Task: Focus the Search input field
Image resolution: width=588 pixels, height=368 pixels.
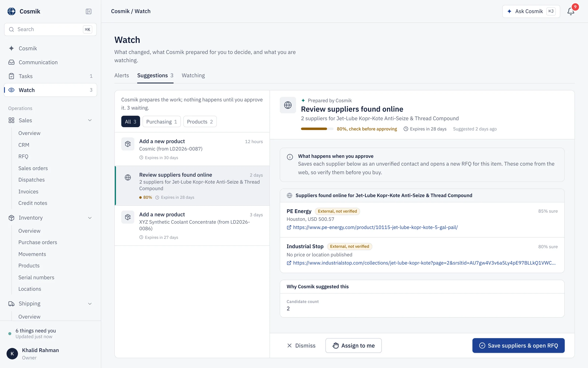Action: point(50,29)
